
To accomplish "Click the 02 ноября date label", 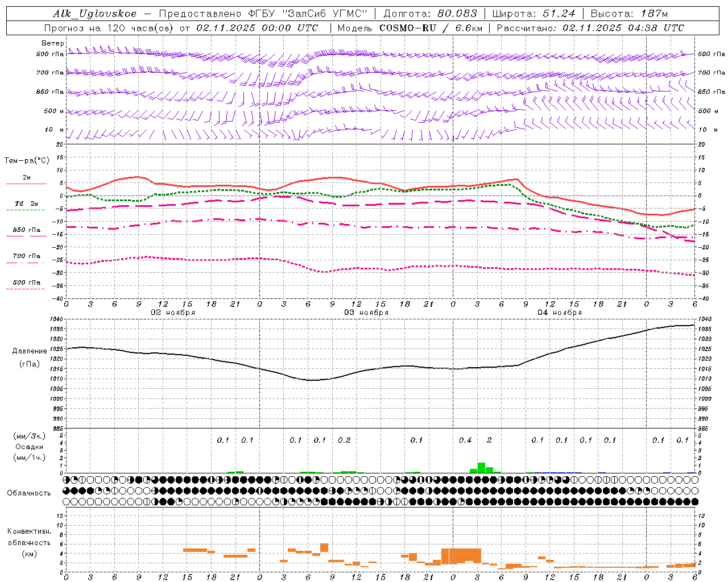I will (x=173, y=313).
